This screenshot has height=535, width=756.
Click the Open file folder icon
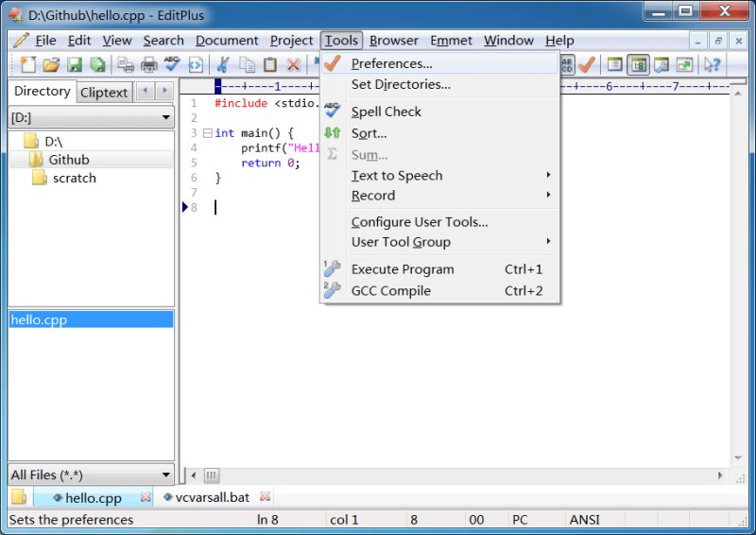(x=51, y=64)
